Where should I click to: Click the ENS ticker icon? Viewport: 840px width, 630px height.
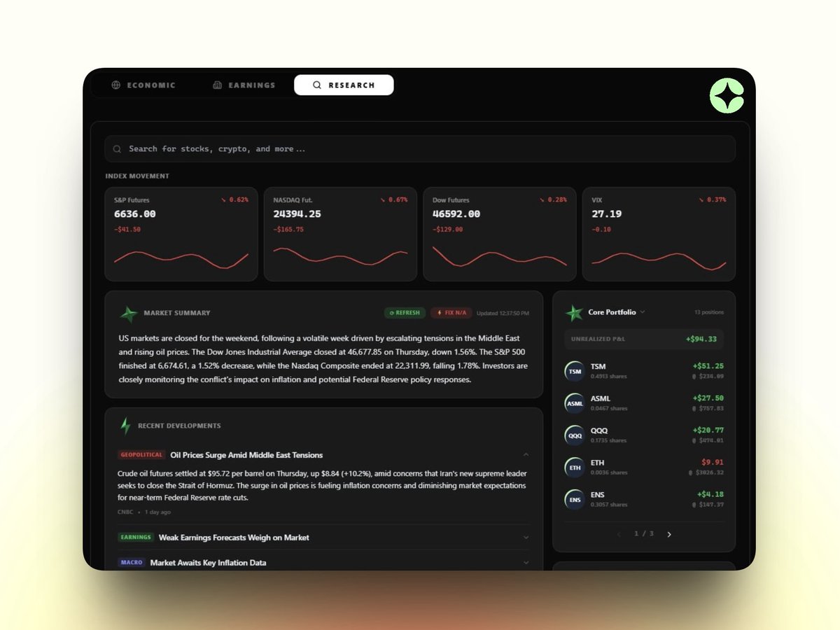pos(575,500)
